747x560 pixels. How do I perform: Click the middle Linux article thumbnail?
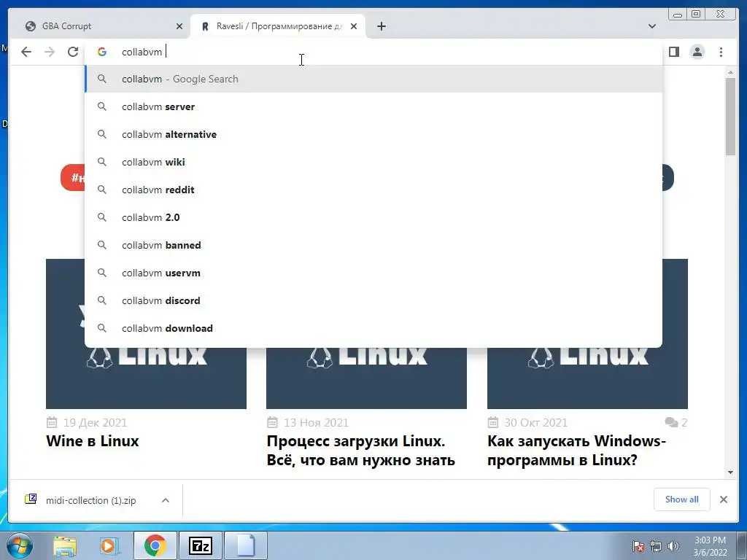tap(366, 378)
